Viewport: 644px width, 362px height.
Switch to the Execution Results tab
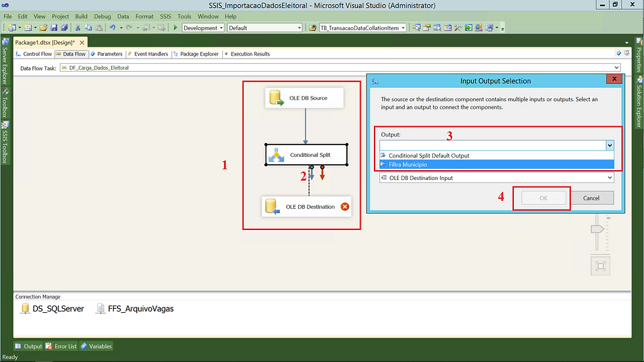click(247, 54)
